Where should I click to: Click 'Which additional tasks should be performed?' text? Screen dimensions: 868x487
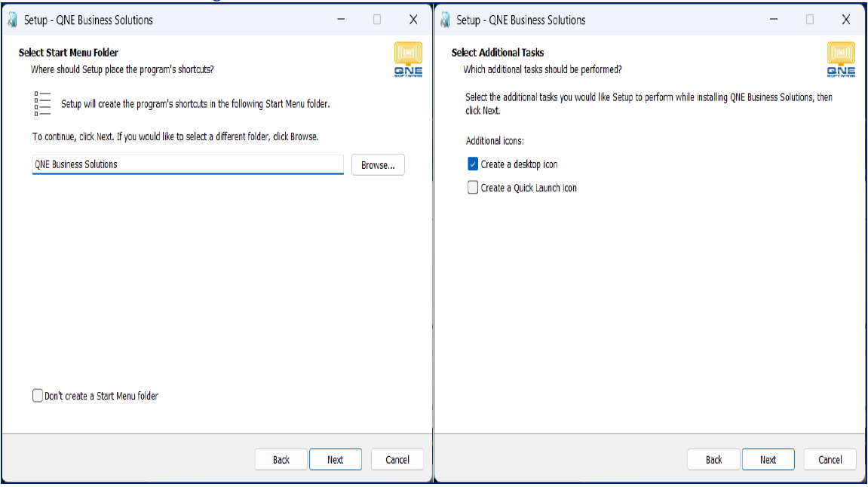tap(542, 69)
